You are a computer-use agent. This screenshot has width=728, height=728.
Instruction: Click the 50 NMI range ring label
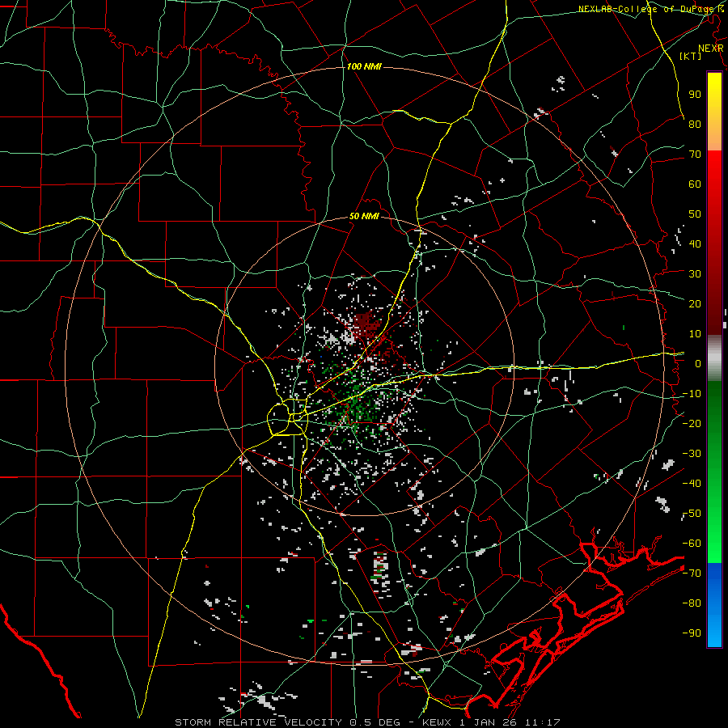(x=364, y=216)
